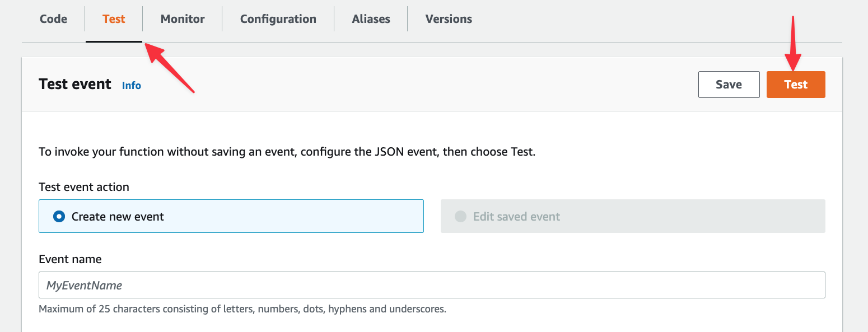The image size is (868, 332).
Task: Click the Save button
Action: (729, 85)
